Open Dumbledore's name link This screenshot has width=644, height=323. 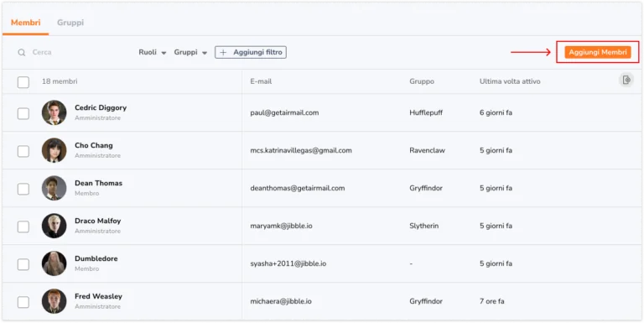[x=96, y=259]
